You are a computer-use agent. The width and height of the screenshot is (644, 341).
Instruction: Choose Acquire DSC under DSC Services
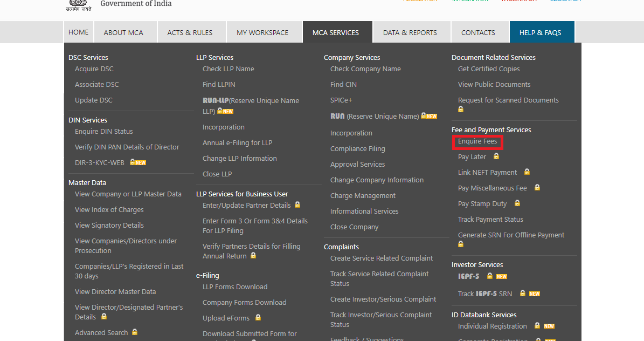coord(94,69)
